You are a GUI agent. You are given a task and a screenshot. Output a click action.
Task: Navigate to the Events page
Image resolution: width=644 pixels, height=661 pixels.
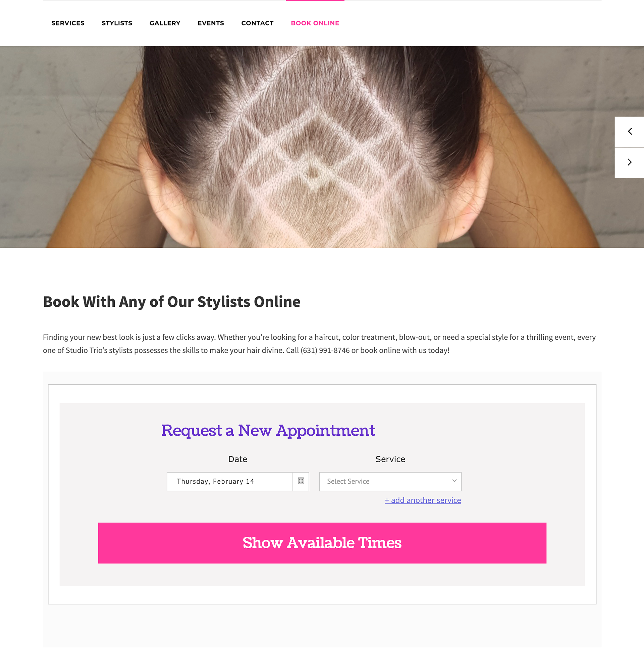point(211,23)
